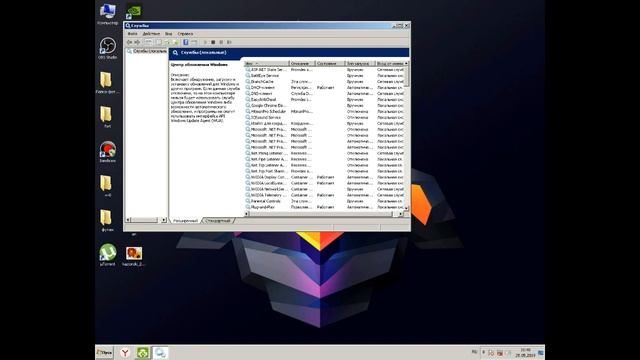This screenshot has width=640, height=360.
Task: Select the Google Chrome service row
Action: click(x=324, y=105)
